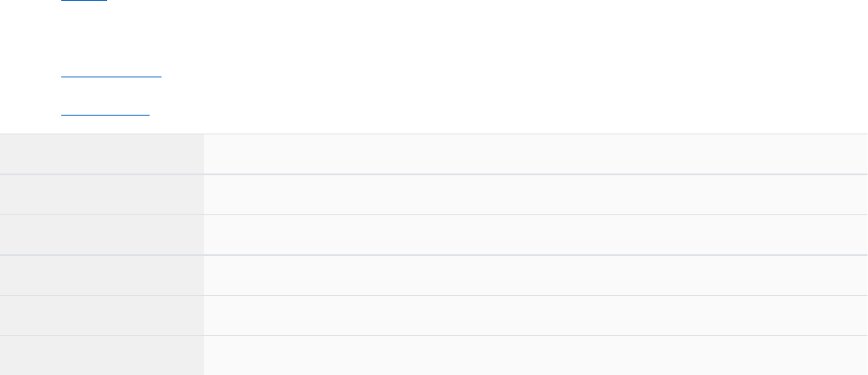Click the fourth row's wide value cell
Image resolution: width=868 pixels, height=375 pixels.
[x=536, y=276]
